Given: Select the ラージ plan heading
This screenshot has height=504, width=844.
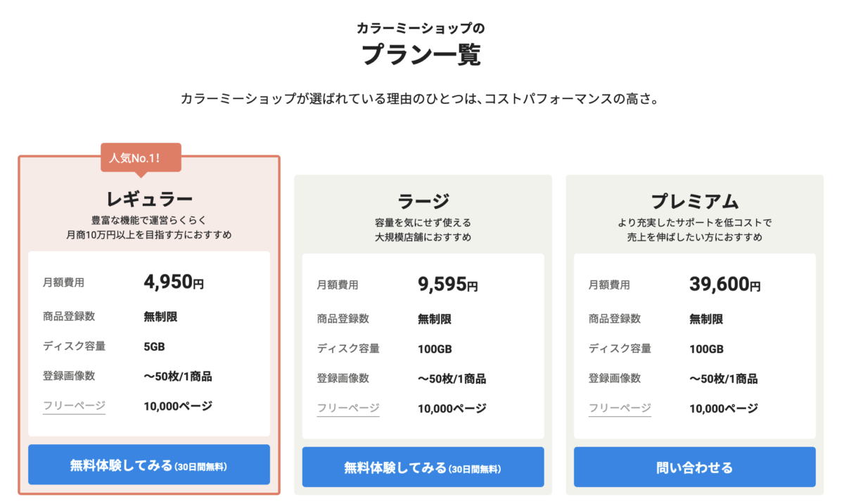Looking at the screenshot, I should [423, 200].
